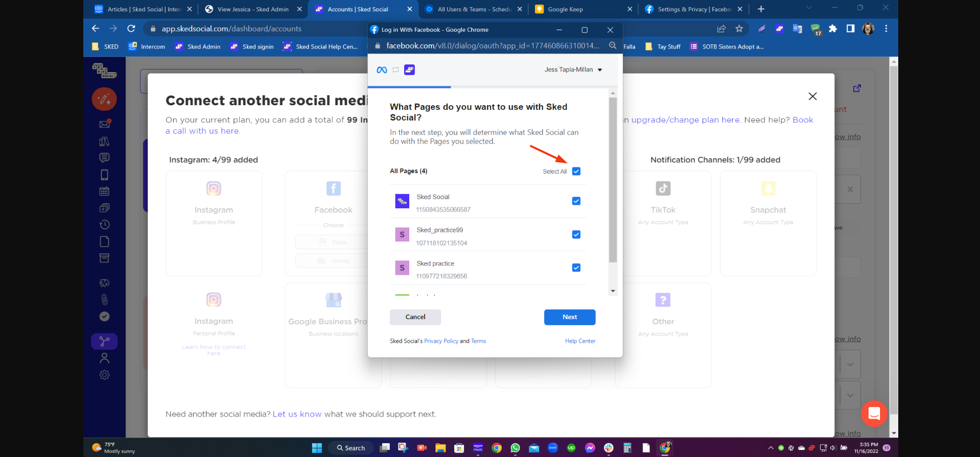Open the Sked signin bookmark
The height and width of the screenshot is (457, 980).
coord(252,46)
